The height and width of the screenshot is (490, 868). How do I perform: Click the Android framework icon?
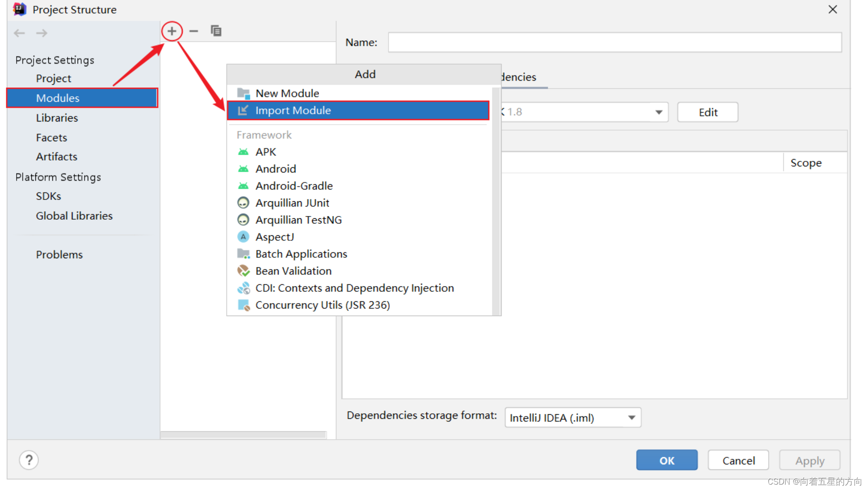(x=244, y=168)
